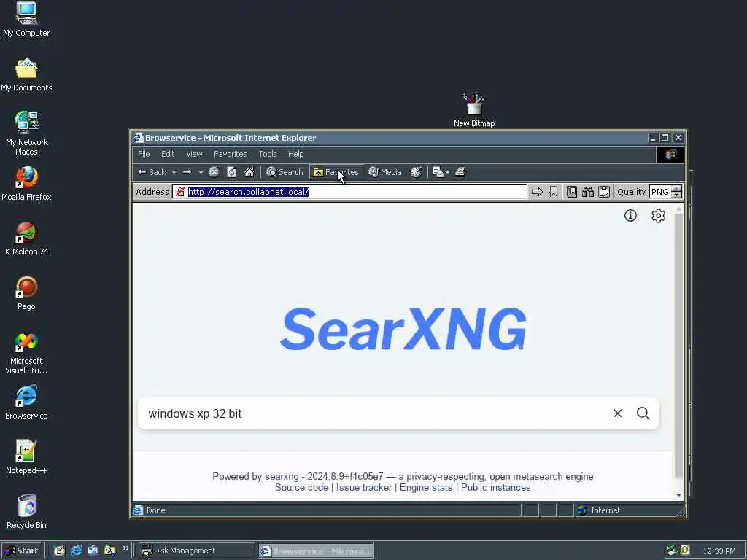The height and width of the screenshot is (560, 747).
Task: Click the Start button
Action: (22, 551)
